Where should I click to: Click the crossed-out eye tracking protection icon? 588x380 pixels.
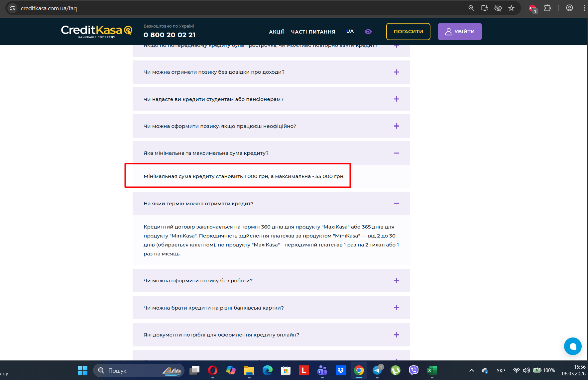pos(498,8)
